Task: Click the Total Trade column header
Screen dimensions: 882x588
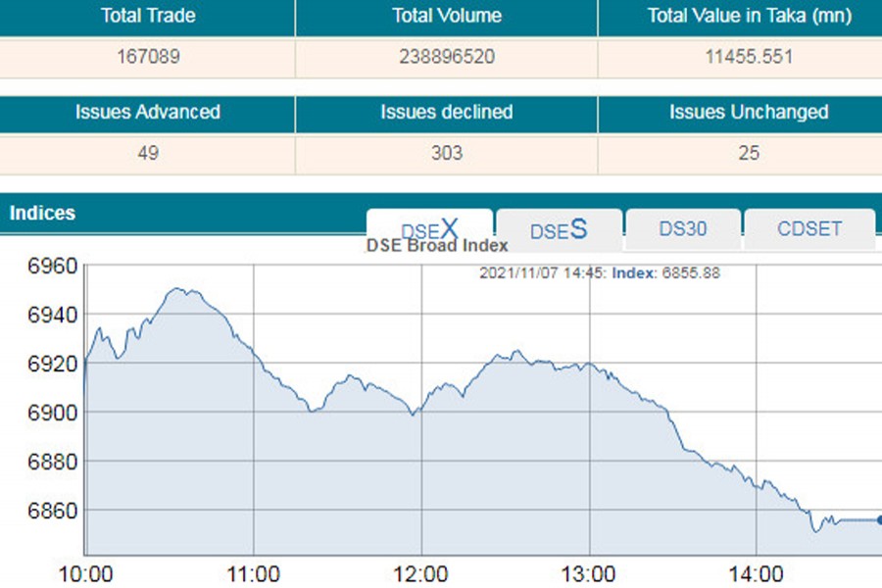Action: click(147, 17)
